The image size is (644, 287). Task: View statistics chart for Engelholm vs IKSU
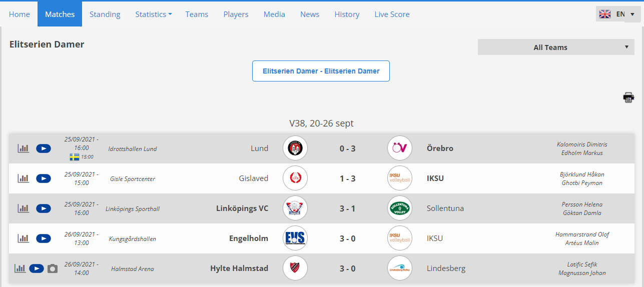[x=24, y=238]
